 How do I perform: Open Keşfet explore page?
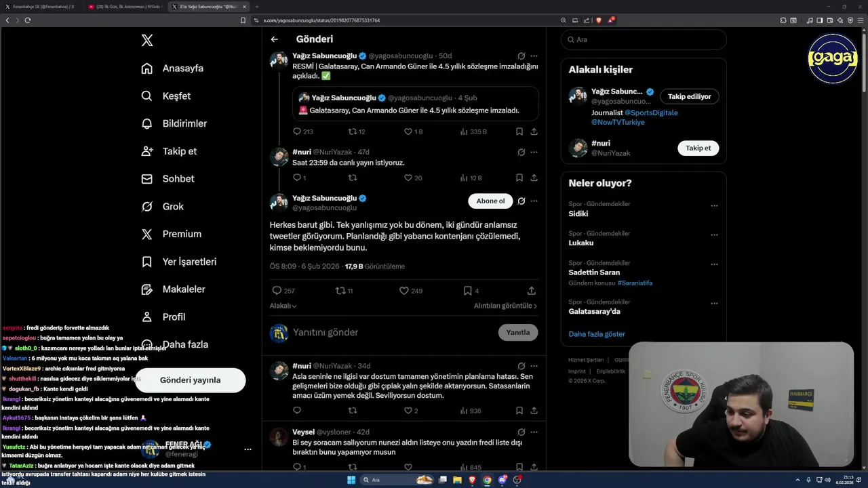tap(166, 96)
